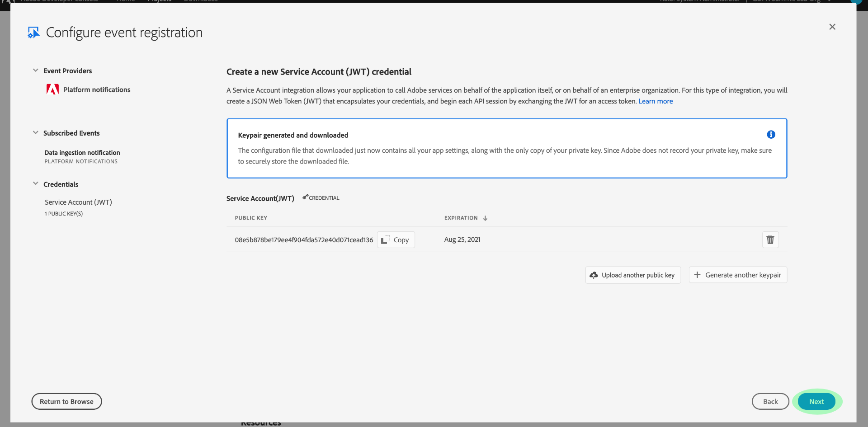This screenshot has height=427, width=868.
Task: Delete the public key with trash icon
Action: tap(770, 239)
